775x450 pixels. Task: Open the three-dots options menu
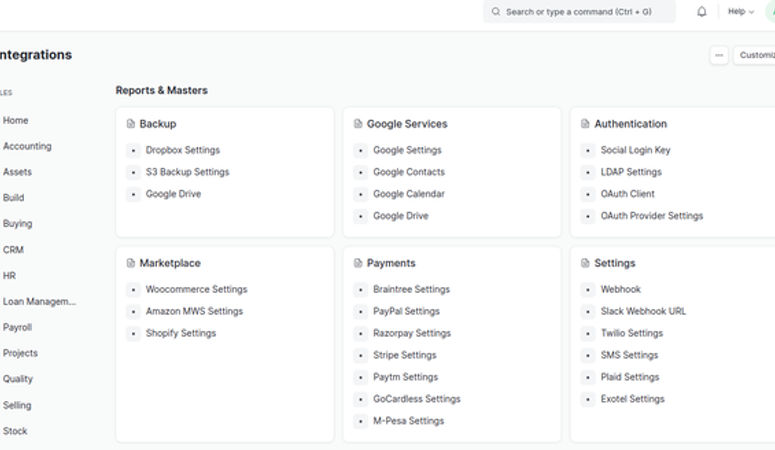719,56
